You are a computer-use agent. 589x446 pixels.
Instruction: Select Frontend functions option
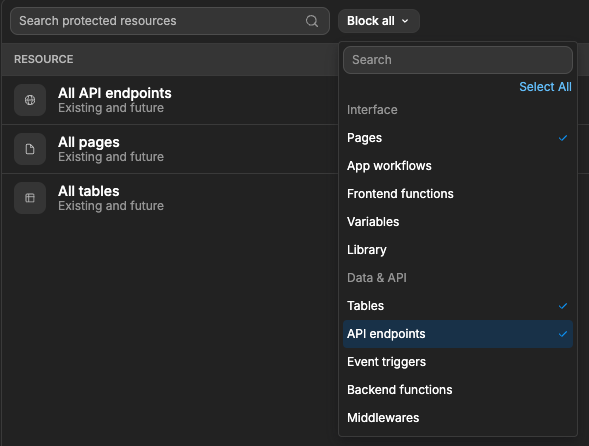458,194
